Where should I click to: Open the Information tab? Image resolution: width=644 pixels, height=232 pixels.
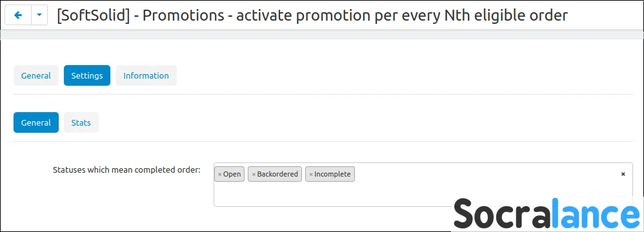point(146,75)
